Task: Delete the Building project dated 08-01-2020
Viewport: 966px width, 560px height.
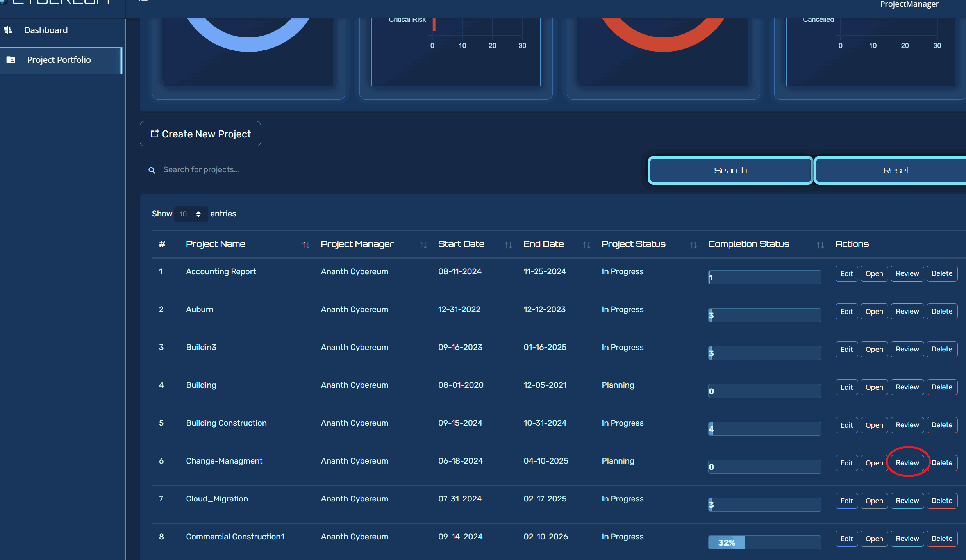Action: click(942, 387)
